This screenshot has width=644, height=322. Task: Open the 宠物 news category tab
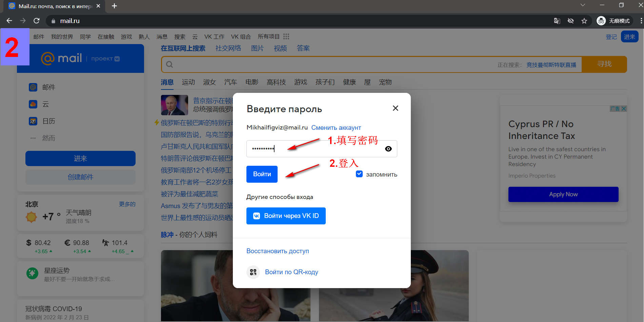pyautogui.click(x=385, y=82)
